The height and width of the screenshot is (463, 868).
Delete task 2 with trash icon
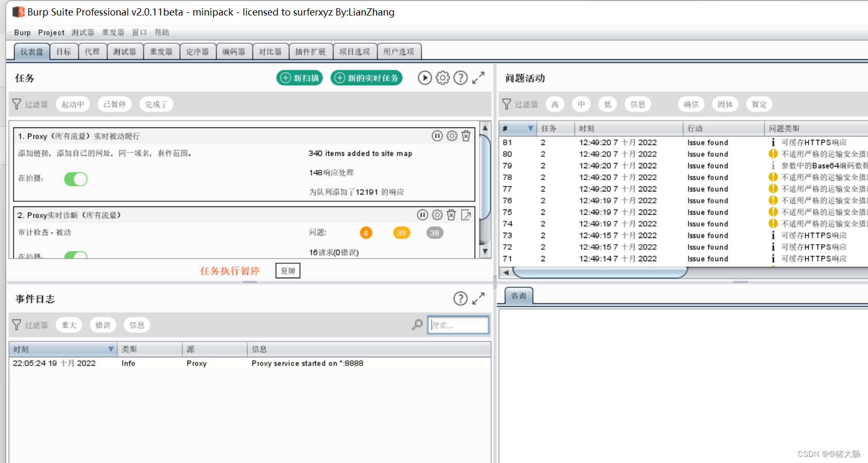pos(452,215)
